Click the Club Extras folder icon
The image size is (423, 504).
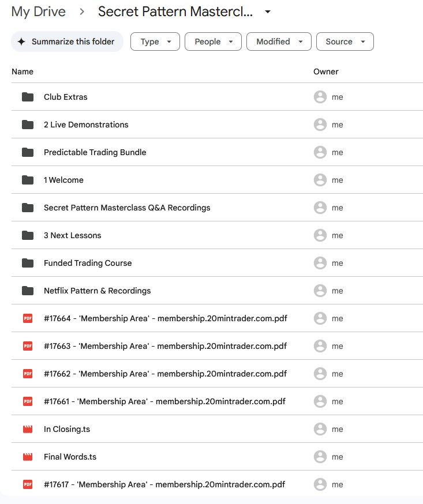[28, 97]
